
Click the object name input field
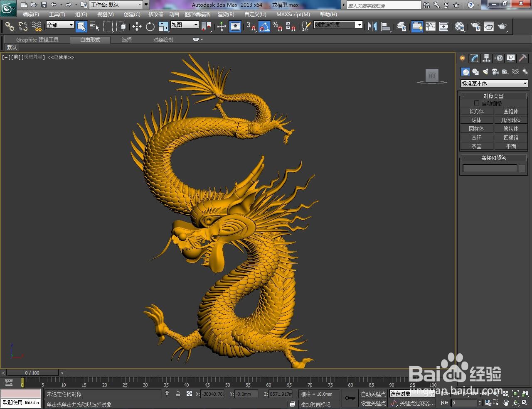coord(490,168)
